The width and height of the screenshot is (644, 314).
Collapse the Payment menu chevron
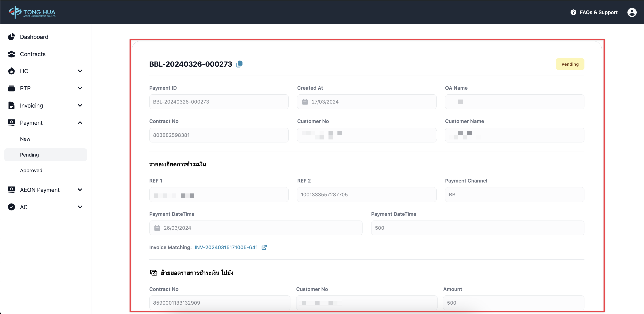tap(80, 123)
